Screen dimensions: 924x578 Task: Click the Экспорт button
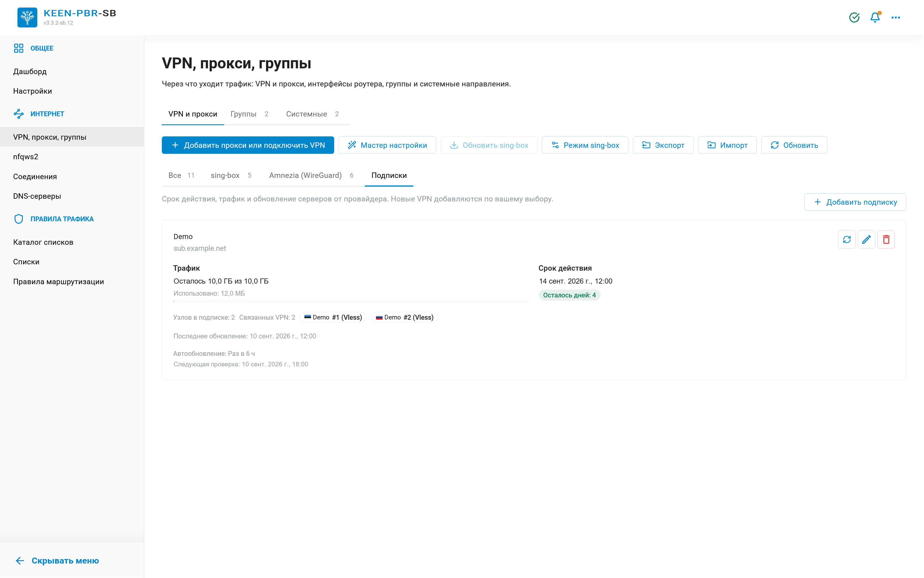click(x=663, y=145)
